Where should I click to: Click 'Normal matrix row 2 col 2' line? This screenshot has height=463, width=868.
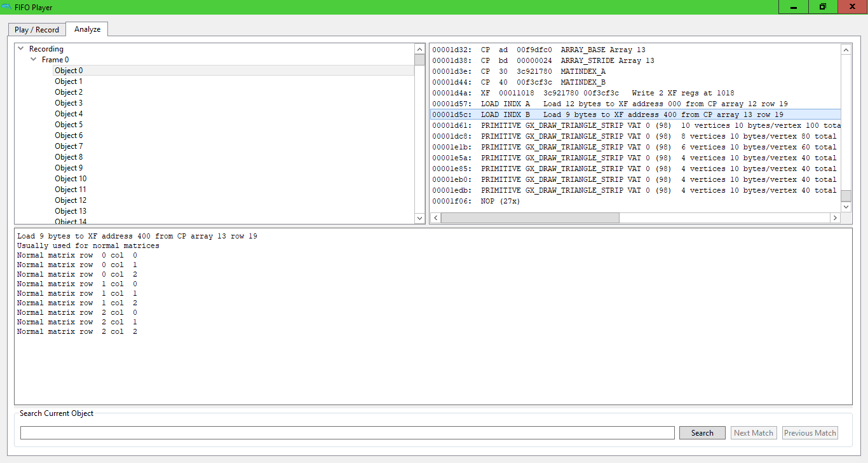[77, 331]
